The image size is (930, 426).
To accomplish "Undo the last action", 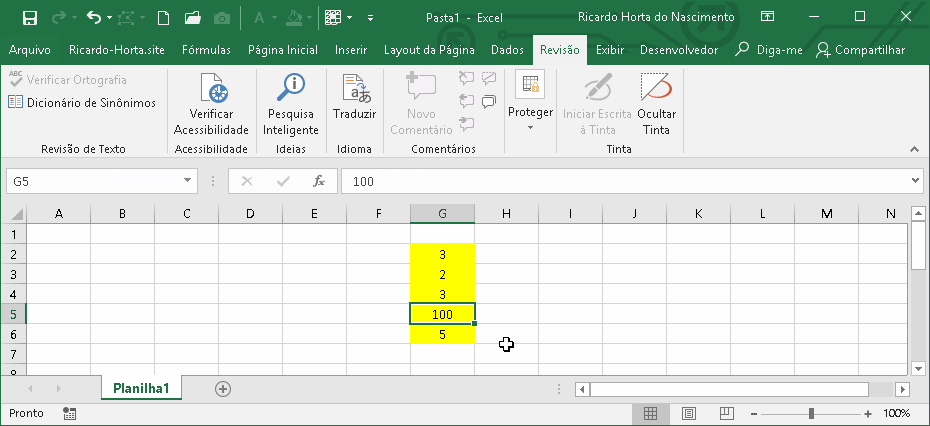I will coord(94,18).
